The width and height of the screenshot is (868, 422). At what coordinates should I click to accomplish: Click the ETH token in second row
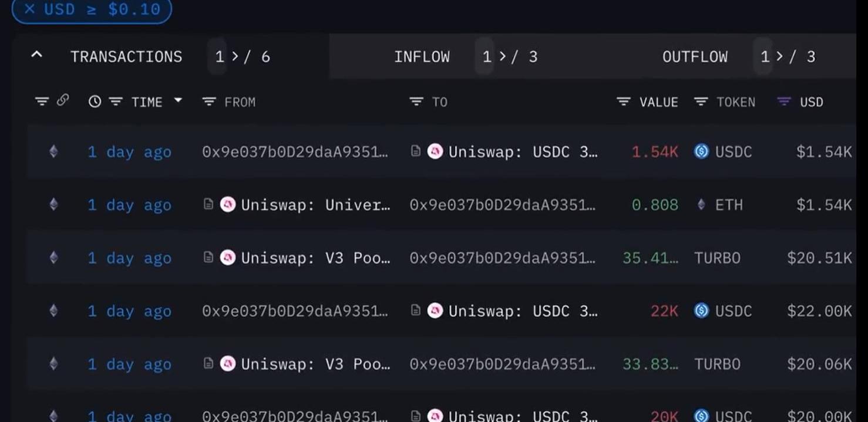point(728,205)
